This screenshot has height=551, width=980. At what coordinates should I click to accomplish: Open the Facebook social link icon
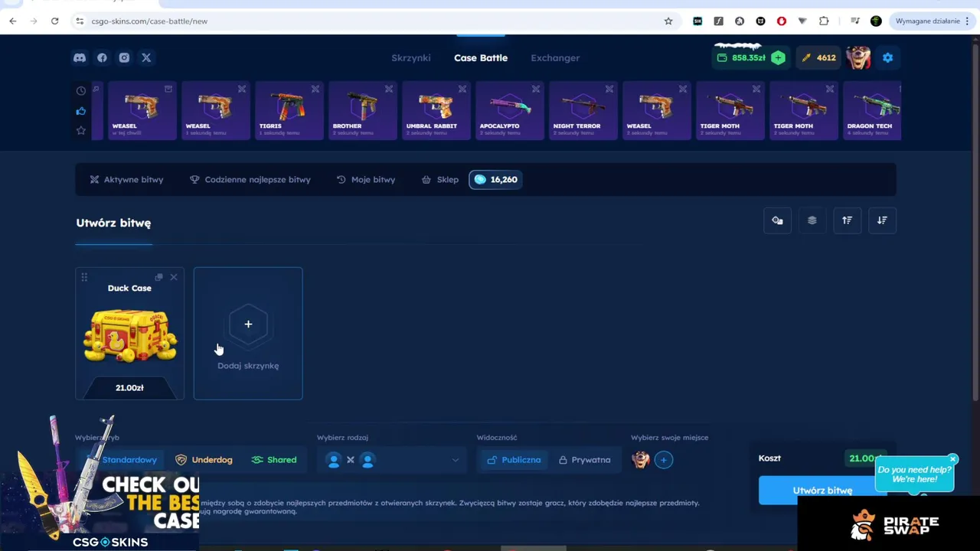click(x=102, y=57)
